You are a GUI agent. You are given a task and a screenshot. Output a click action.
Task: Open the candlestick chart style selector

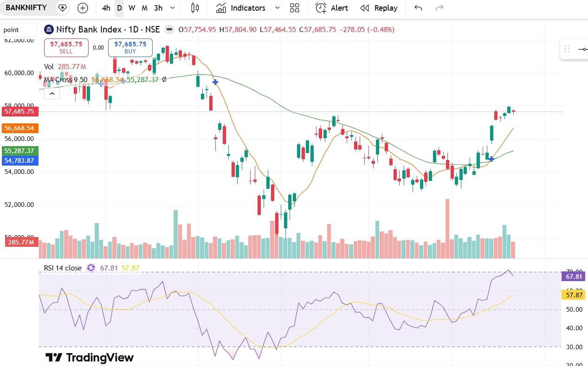click(195, 8)
